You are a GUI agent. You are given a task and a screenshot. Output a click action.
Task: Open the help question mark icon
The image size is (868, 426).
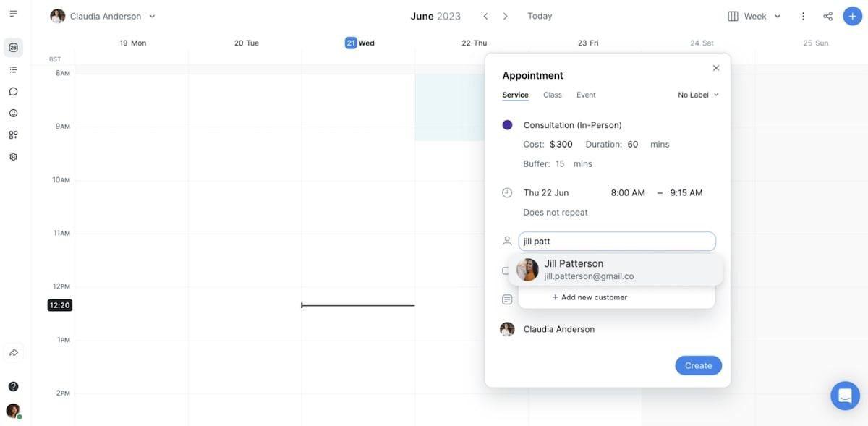[13, 386]
